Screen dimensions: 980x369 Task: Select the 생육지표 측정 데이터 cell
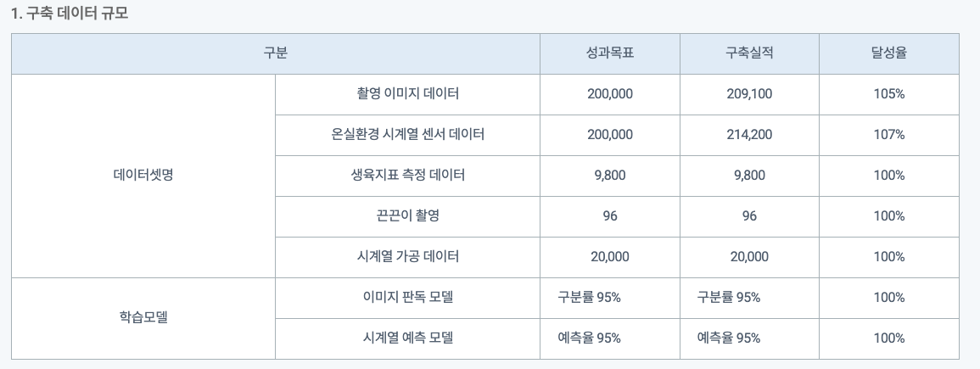(x=407, y=176)
